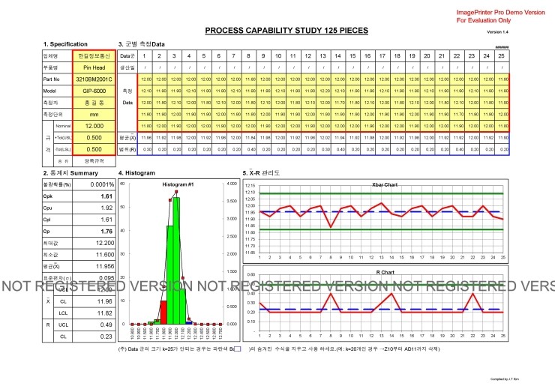Click the small blue box in the footnote
This screenshot has height=392, width=555.
238,349
